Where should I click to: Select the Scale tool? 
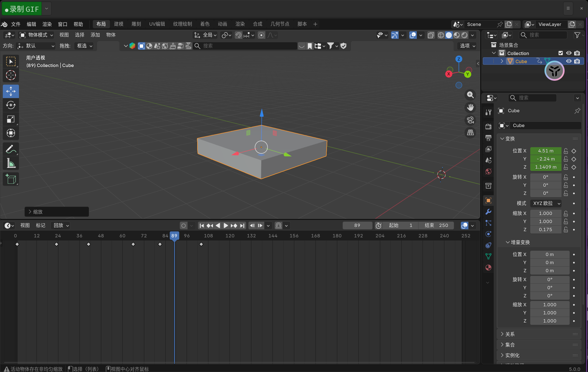pyautogui.click(x=11, y=119)
